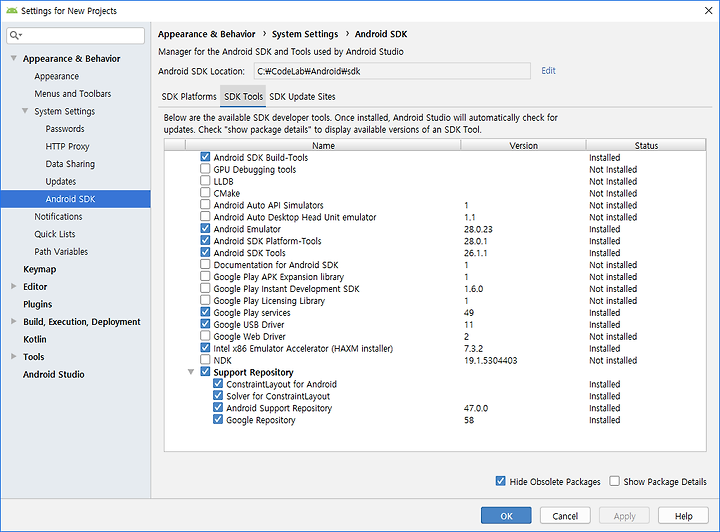Image resolution: width=720 pixels, height=532 pixels.
Task: Select Keymap in settings tree
Action: [39, 269]
